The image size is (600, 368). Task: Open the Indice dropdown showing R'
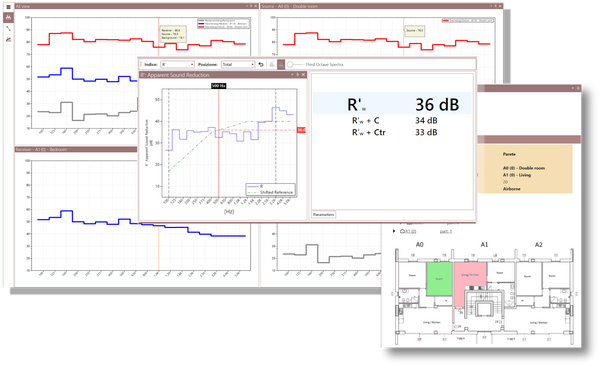coord(178,64)
